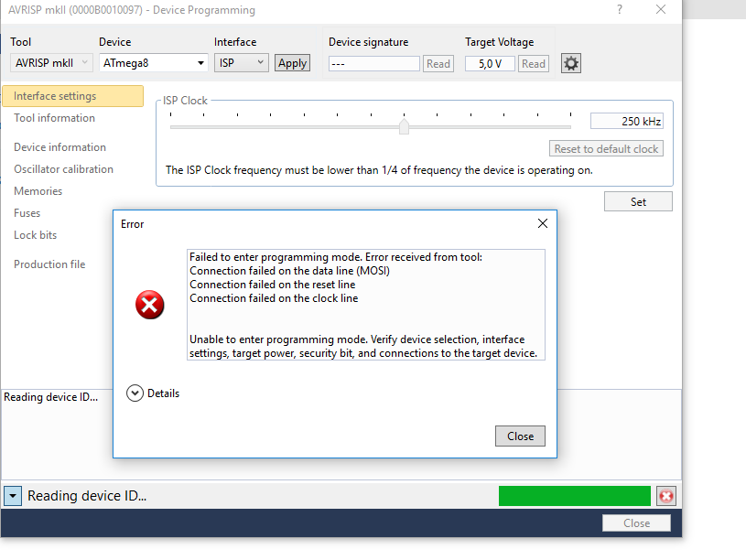Open the Interface dropdown showing ISP
Image resolution: width=746 pixels, height=560 pixels.
point(242,63)
